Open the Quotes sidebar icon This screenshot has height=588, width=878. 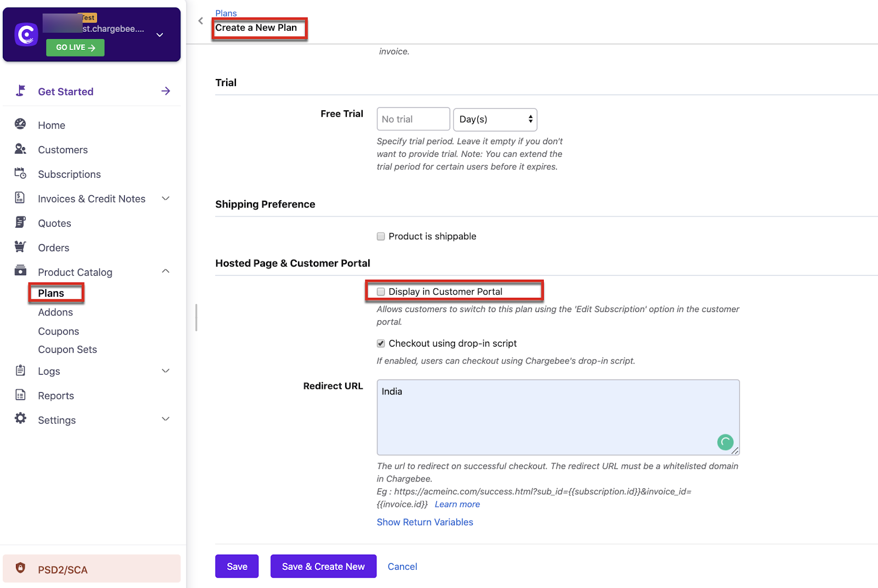pyautogui.click(x=20, y=223)
